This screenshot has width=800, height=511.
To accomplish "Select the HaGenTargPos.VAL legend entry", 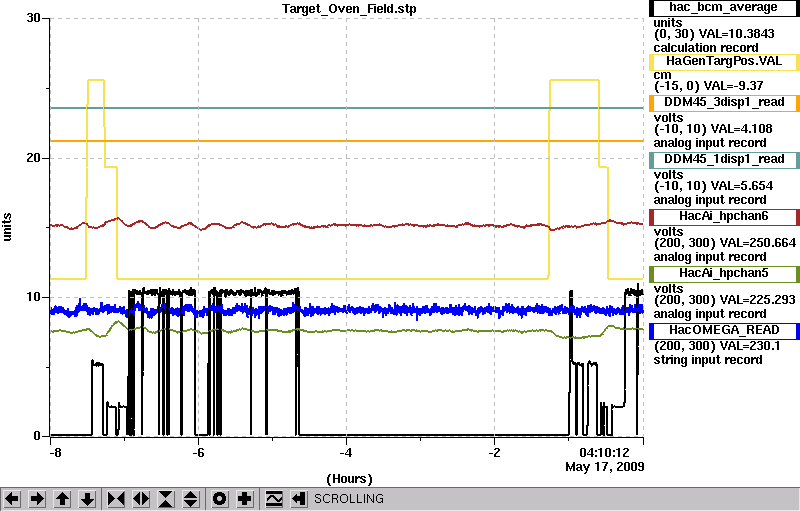I will (724, 62).
